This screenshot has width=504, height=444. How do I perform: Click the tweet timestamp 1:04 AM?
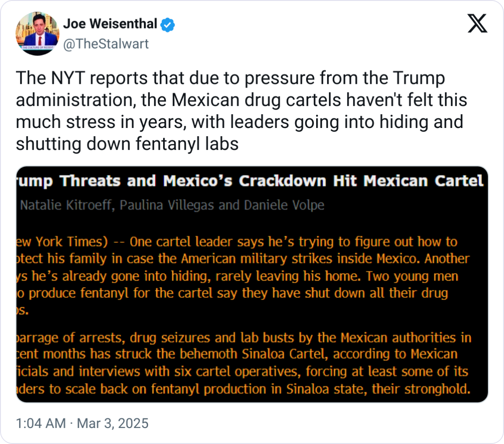41,423
